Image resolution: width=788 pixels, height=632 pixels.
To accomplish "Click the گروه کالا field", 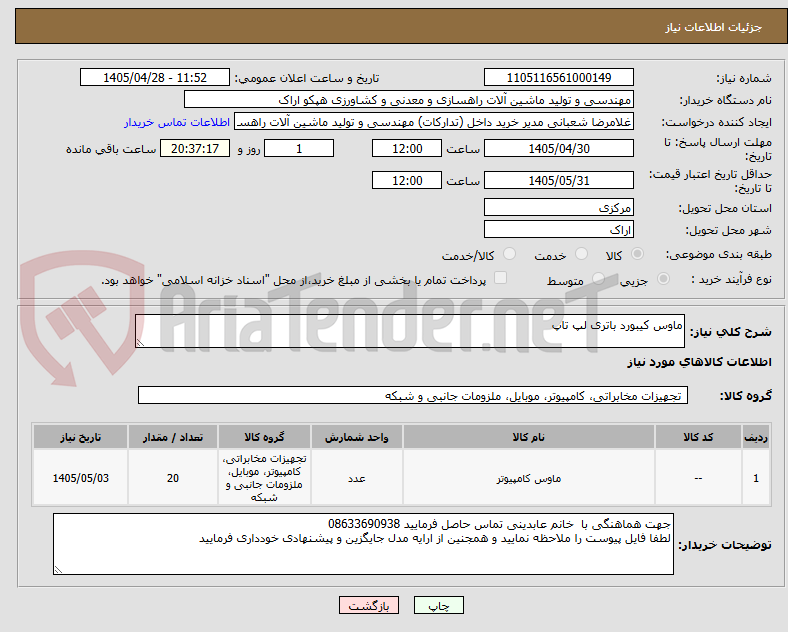I will pyautogui.click(x=413, y=395).
